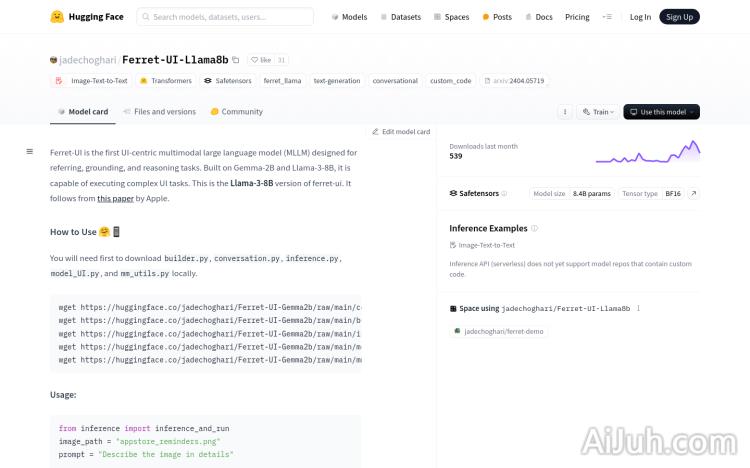Follow the 'this paper' link

[x=115, y=198]
